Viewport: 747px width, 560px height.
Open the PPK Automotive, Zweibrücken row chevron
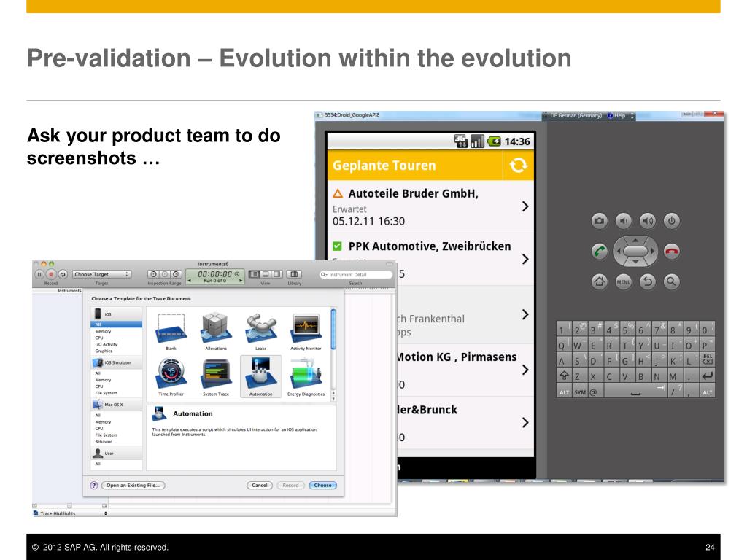tap(525, 259)
